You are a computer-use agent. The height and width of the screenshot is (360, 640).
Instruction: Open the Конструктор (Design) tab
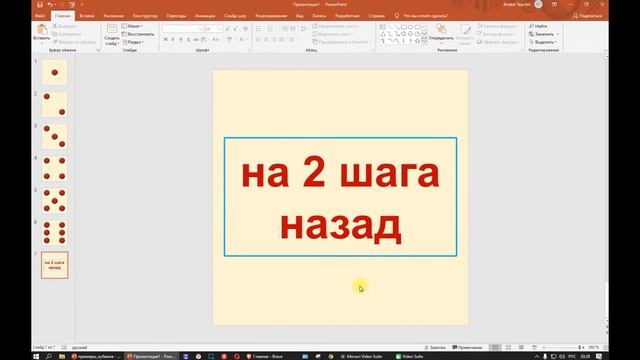(145, 16)
